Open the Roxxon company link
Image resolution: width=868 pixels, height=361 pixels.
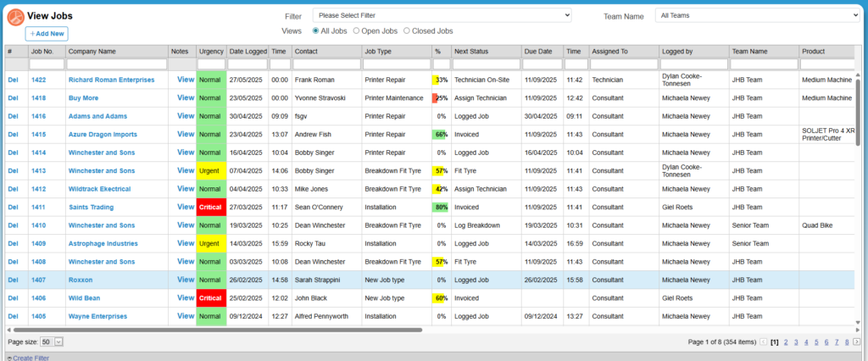(x=81, y=280)
